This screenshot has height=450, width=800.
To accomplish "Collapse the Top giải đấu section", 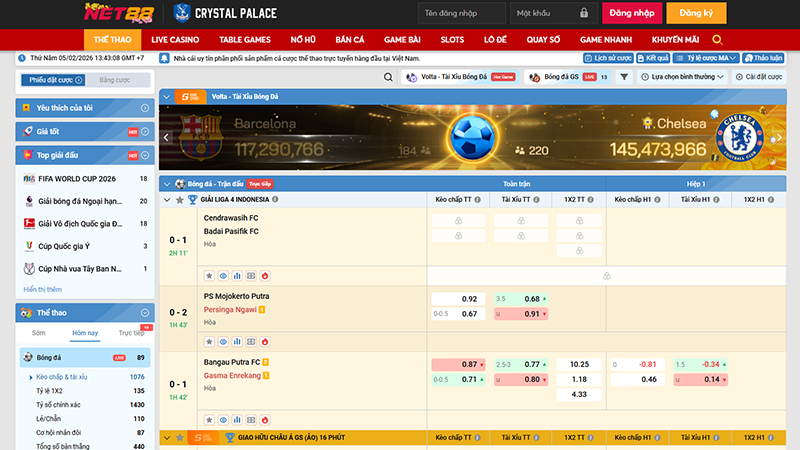I will tap(145, 156).
